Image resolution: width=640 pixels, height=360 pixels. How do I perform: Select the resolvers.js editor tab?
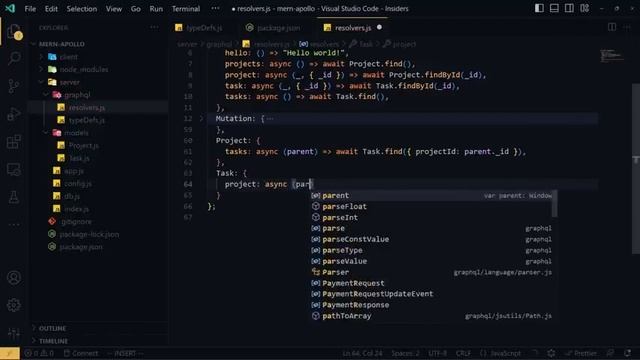tap(353, 28)
